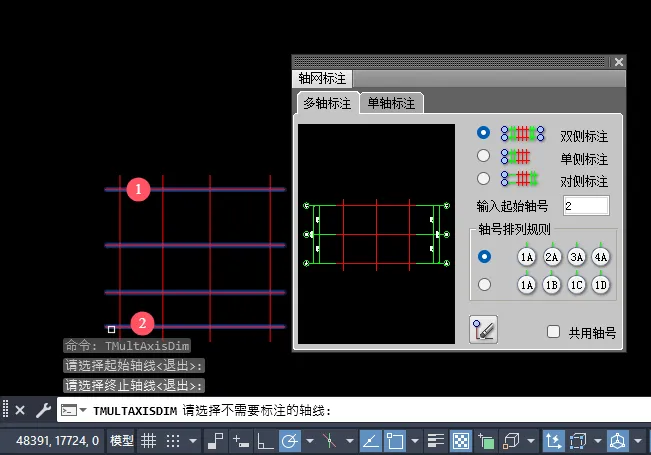
Task: Toggle snap mode dotted-grid icon
Action: pyautogui.click(x=173, y=440)
